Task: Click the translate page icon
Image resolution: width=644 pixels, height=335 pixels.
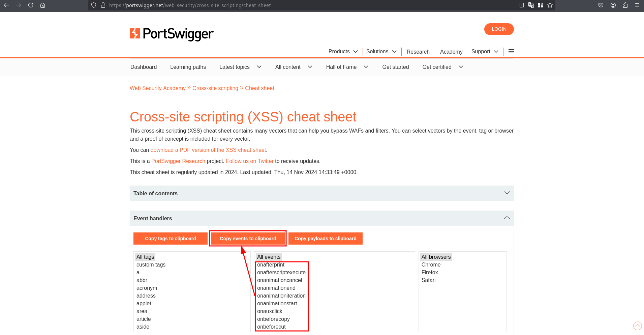Action: point(531,5)
